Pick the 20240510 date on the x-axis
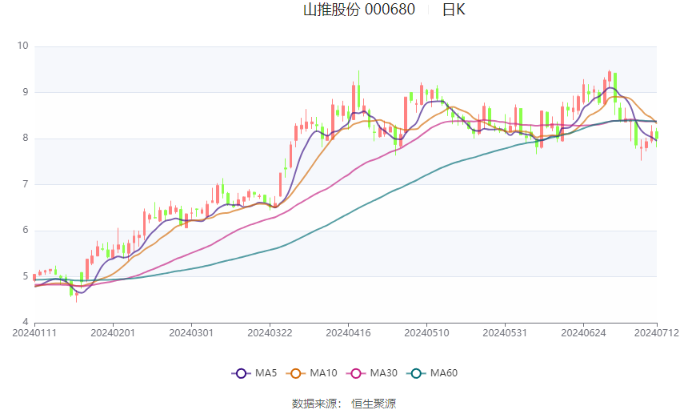 (426, 332)
